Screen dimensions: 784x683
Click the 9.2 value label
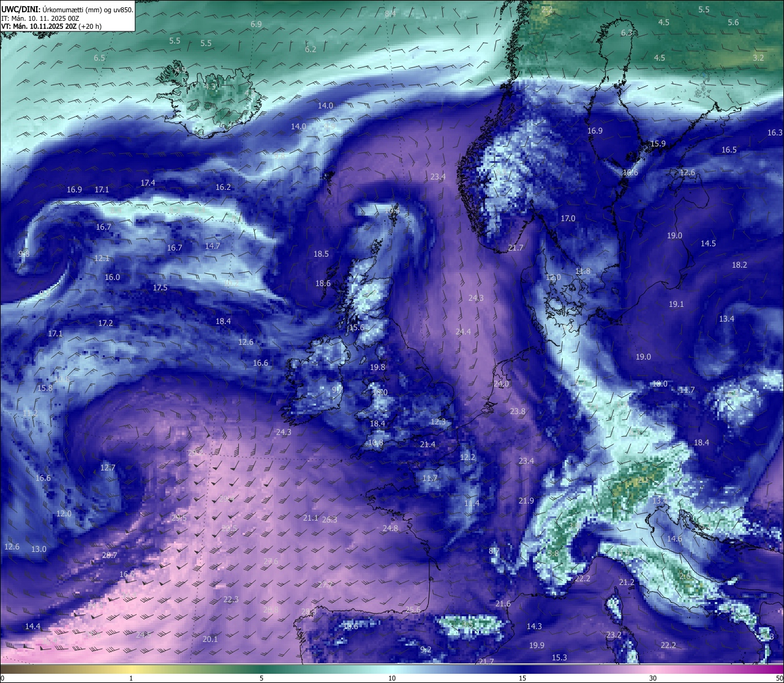click(426, 649)
